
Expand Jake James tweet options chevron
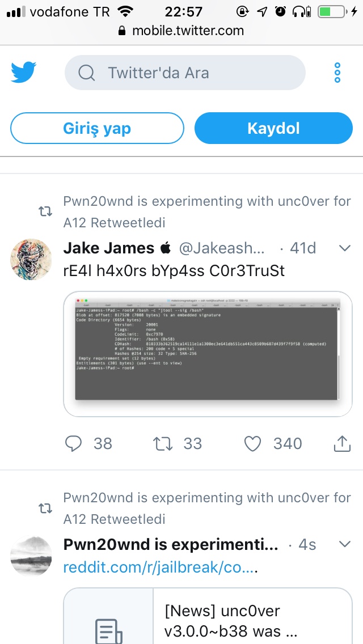click(345, 248)
